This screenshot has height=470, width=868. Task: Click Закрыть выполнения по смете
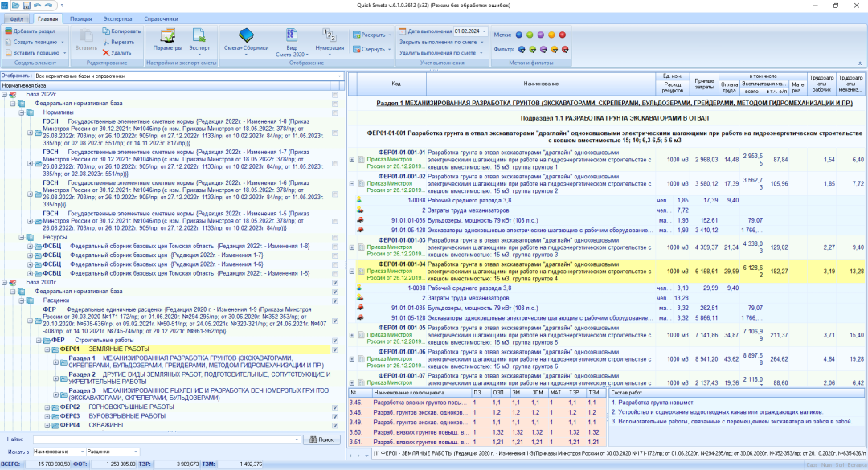[x=441, y=42]
